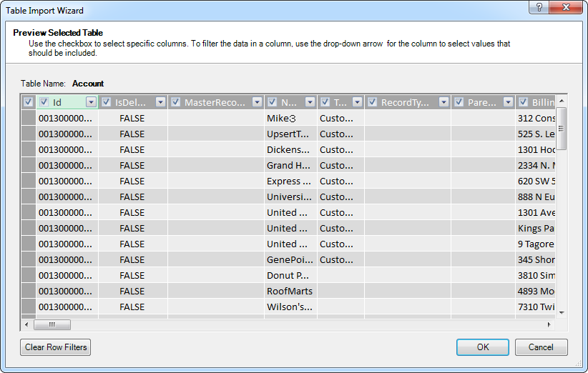Deselect the MasterReco... column checkbox
This screenshot has width=588, height=373.
pos(176,102)
